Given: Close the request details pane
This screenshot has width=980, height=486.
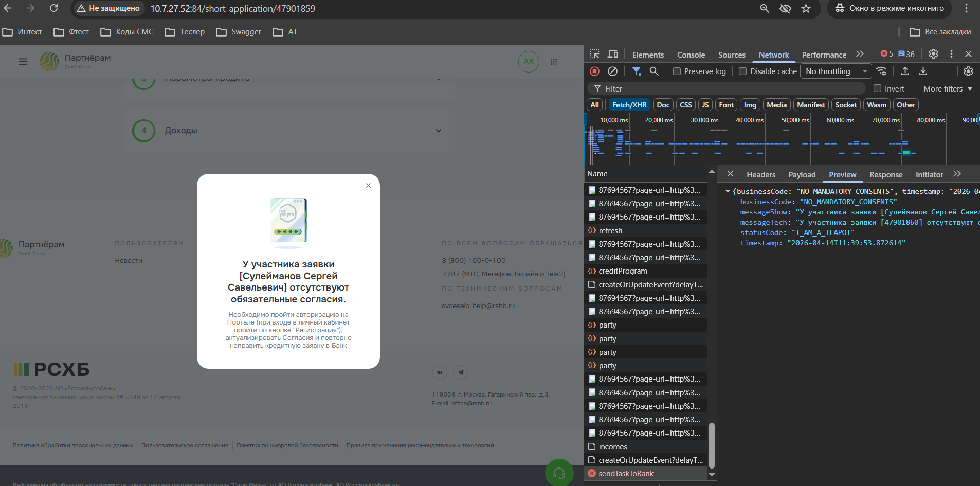Looking at the screenshot, I should (730, 174).
